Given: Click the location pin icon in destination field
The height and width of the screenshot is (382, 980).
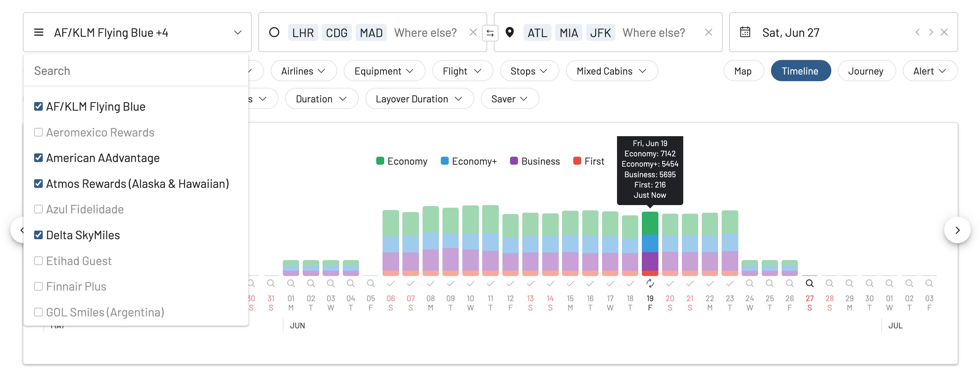Looking at the screenshot, I should tap(510, 32).
